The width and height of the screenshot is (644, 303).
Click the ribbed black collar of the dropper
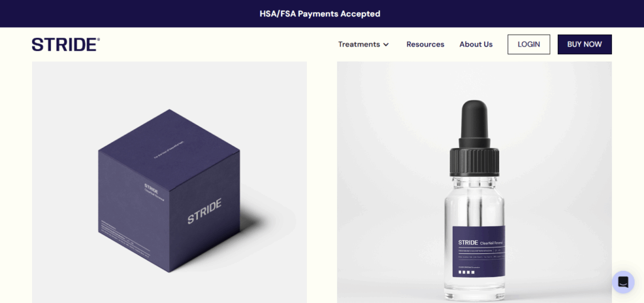pyautogui.click(x=474, y=162)
